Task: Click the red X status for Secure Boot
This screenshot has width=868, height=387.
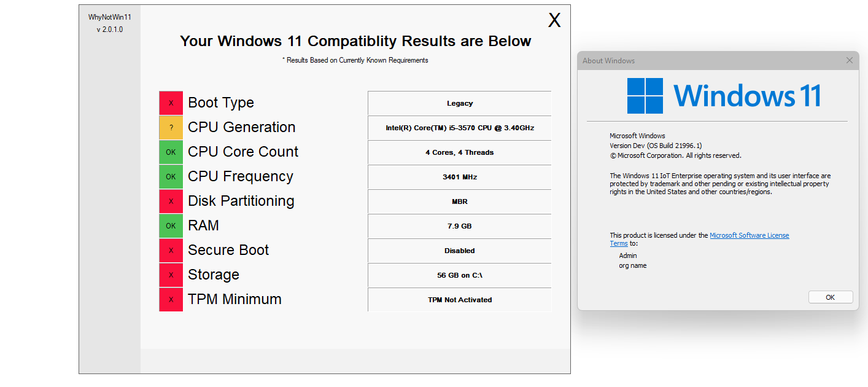Action: pyautogui.click(x=171, y=250)
